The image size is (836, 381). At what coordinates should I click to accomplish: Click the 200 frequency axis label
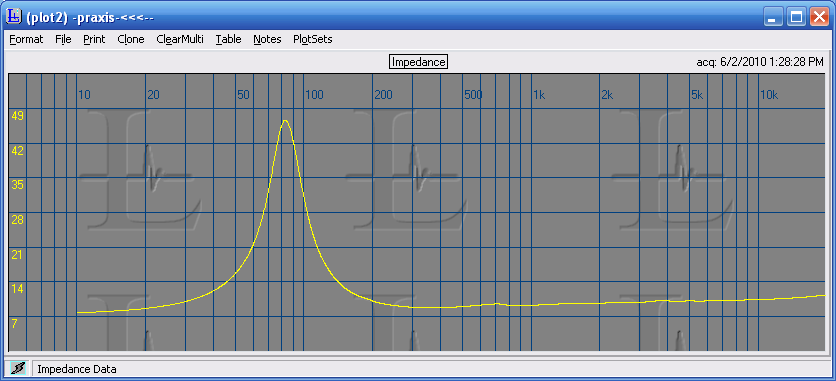click(x=384, y=95)
